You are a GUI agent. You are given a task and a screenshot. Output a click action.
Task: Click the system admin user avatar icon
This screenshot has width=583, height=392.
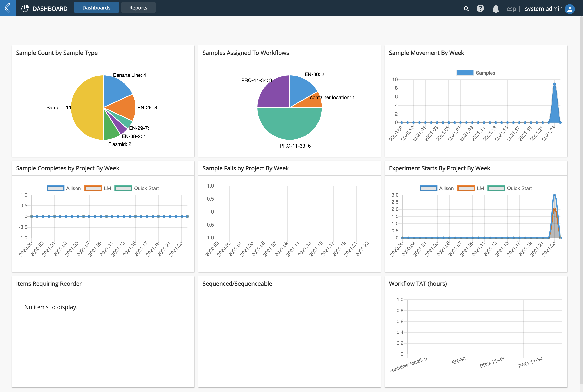point(570,9)
